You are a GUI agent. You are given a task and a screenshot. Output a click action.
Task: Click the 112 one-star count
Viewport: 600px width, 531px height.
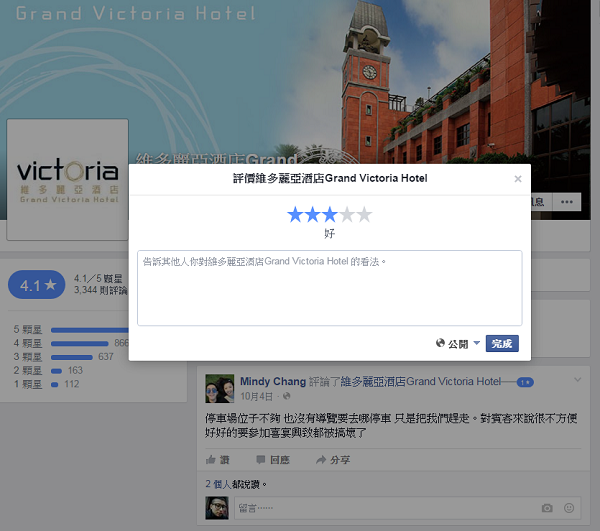(x=72, y=384)
